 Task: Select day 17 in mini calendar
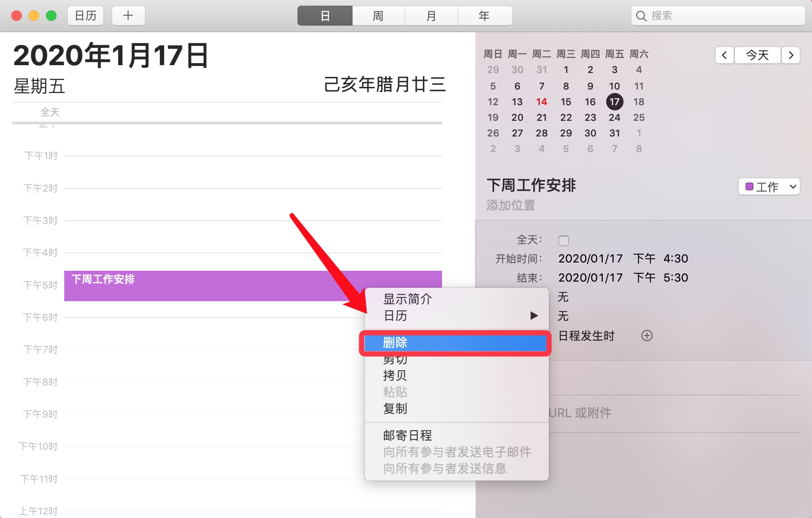click(x=614, y=102)
